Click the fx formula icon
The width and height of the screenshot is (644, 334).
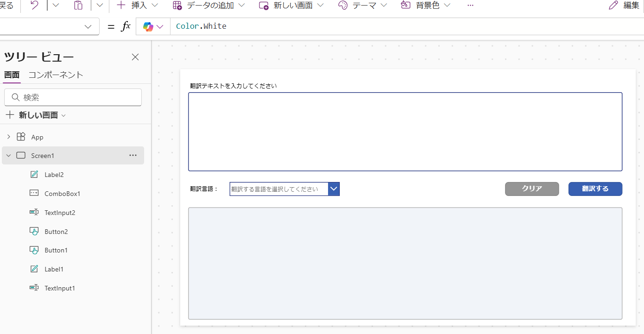[126, 27]
